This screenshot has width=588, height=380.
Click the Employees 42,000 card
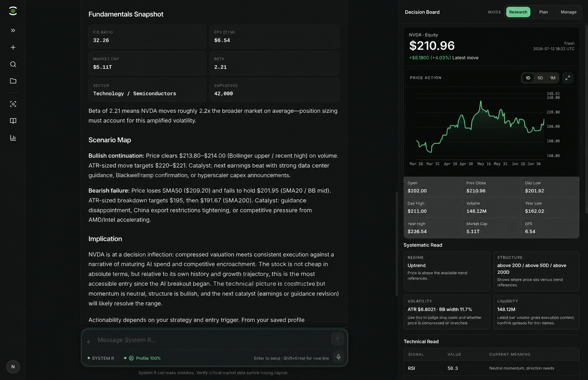(x=274, y=90)
